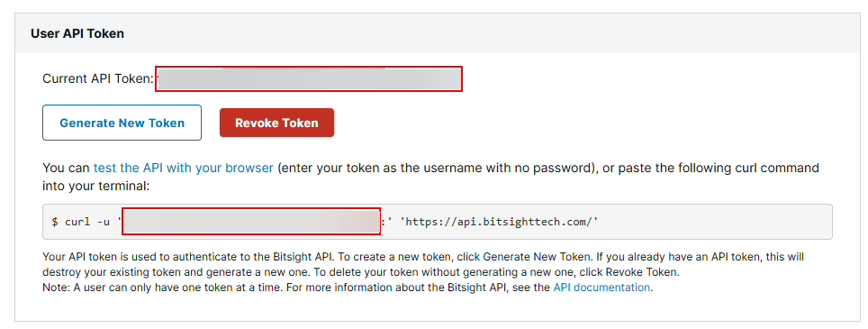Click the 'paste the following curl command' text
The height and width of the screenshot is (329, 868).
click(711, 168)
